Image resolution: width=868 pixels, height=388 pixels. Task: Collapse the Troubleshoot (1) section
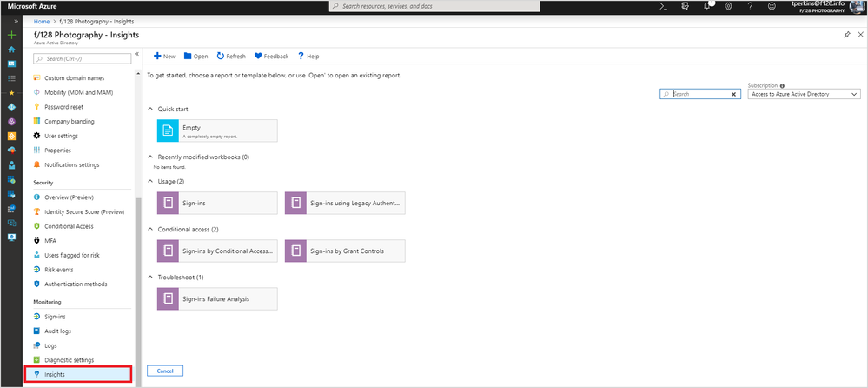click(x=150, y=277)
